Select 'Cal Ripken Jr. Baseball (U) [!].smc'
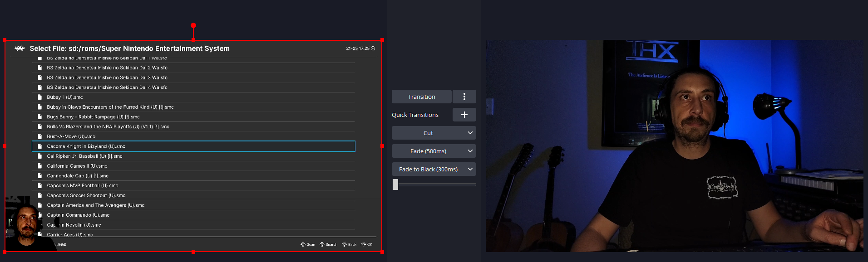868x262 pixels. pyautogui.click(x=193, y=156)
